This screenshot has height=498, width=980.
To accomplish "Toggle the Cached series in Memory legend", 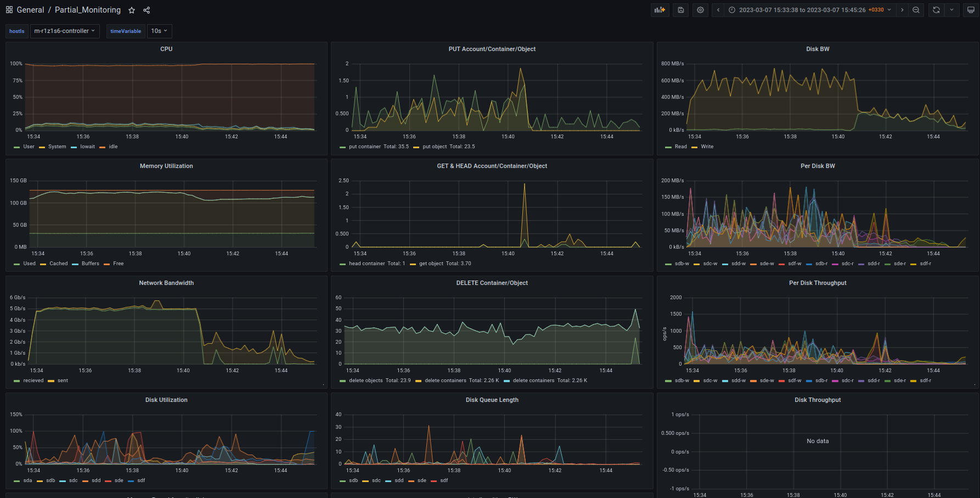I will click(58, 264).
